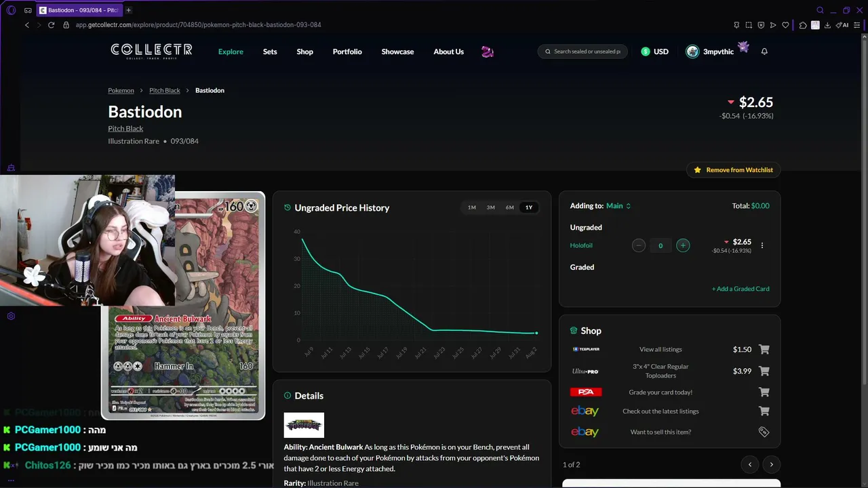Bookmark the page with the heart icon
This screenshot has width=868, height=488.
coord(785,25)
